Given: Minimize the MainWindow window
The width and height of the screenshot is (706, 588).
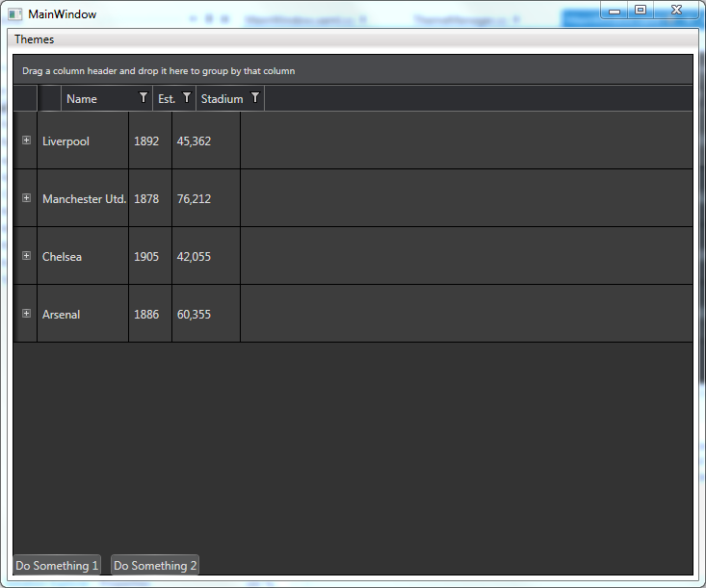Looking at the screenshot, I should coord(614,11).
